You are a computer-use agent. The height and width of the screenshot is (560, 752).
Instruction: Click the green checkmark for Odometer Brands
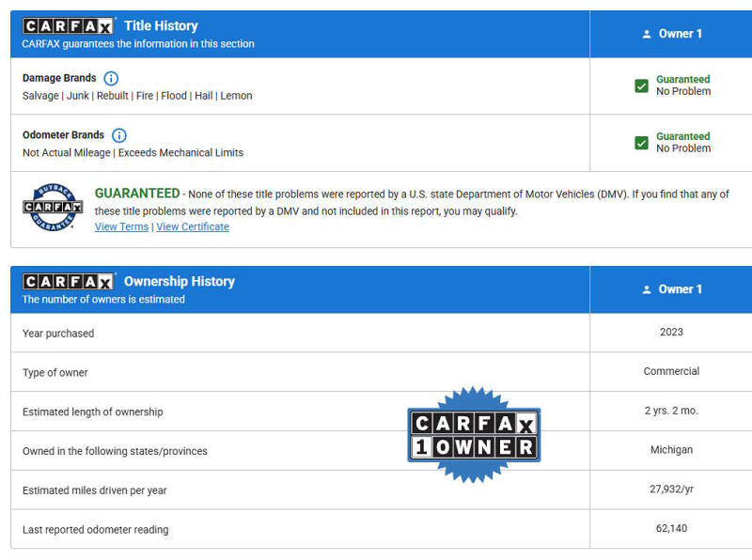pos(641,143)
